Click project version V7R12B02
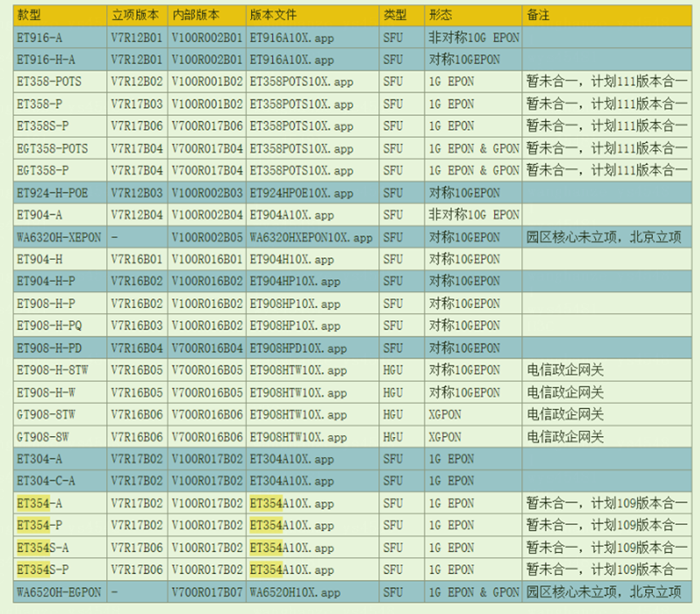 tap(137, 82)
